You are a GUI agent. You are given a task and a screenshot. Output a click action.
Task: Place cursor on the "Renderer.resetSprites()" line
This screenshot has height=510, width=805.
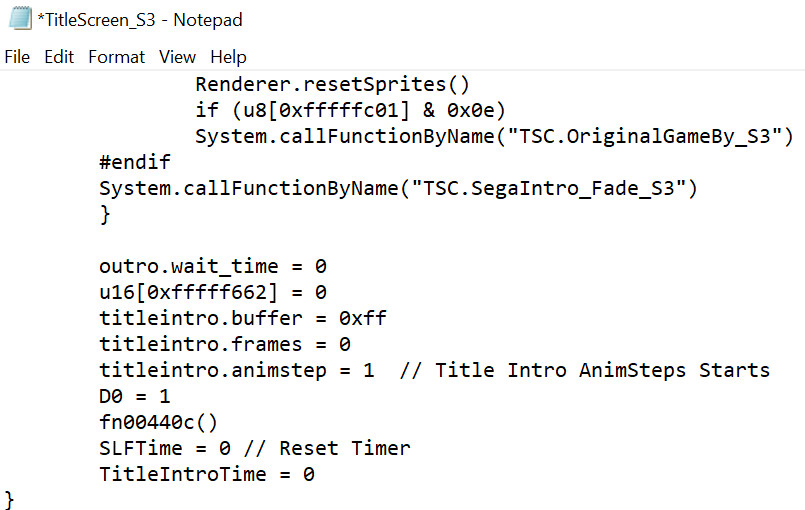point(332,84)
